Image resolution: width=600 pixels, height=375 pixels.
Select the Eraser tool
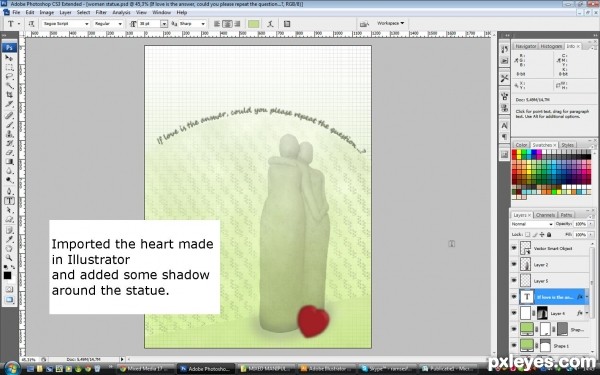[9, 152]
